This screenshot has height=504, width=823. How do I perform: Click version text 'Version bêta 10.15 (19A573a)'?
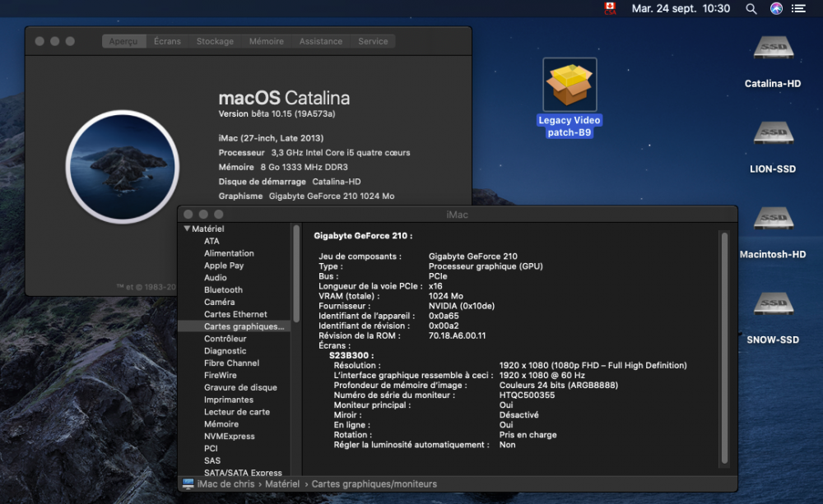277,113
